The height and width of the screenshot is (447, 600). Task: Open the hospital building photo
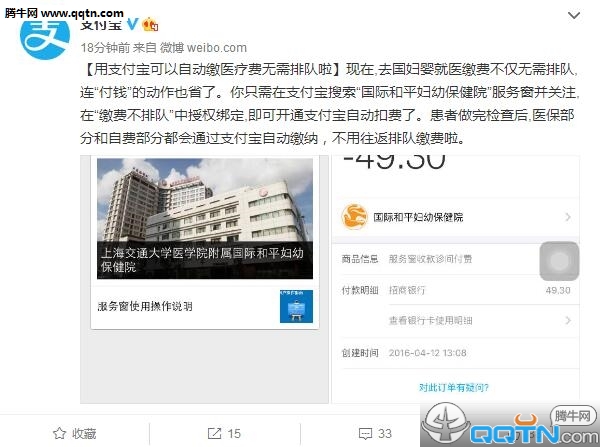205,219
